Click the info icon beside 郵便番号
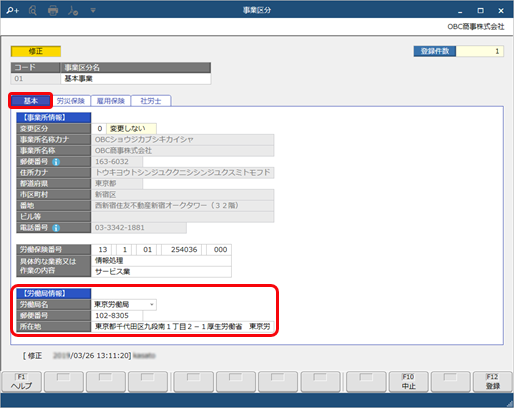The width and height of the screenshot is (514, 408). pyautogui.click(x=56, y=162)
